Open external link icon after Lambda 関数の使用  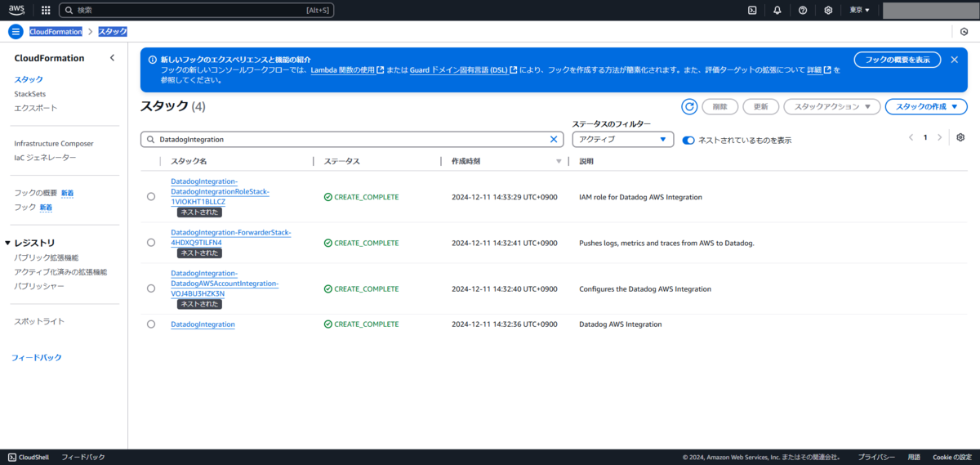pos(381,70)
